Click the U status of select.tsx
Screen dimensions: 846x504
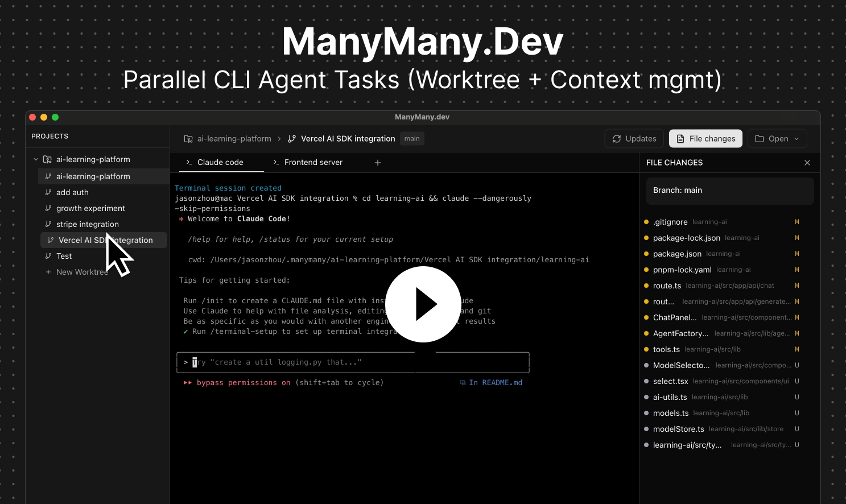pyautogui.click(x=797, y=381)
